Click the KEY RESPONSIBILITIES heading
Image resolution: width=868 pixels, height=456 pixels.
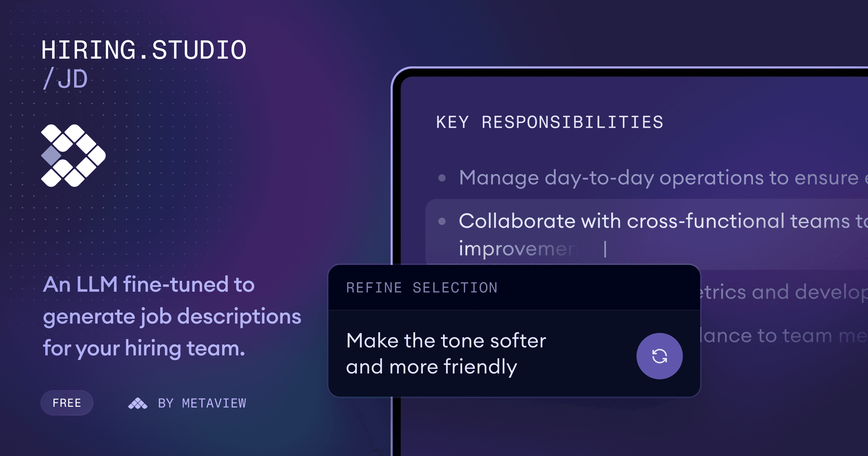point(550,122)
